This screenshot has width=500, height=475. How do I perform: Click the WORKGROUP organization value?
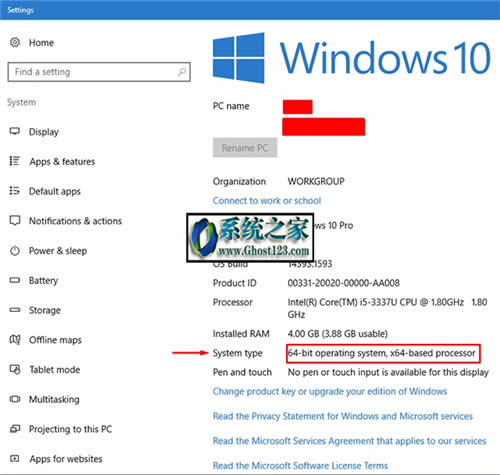(316, 181)
